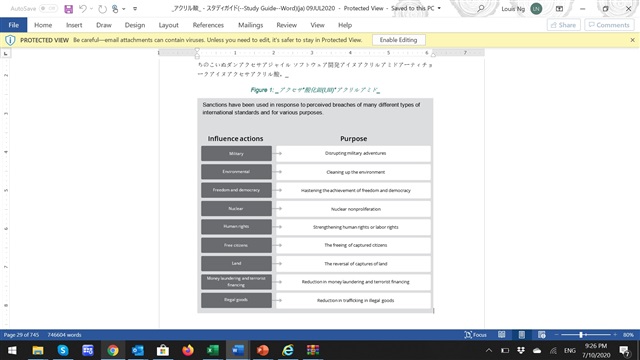Open the Home ribbon tab
This screenshot has width=640, height=360.
point(43,25)
